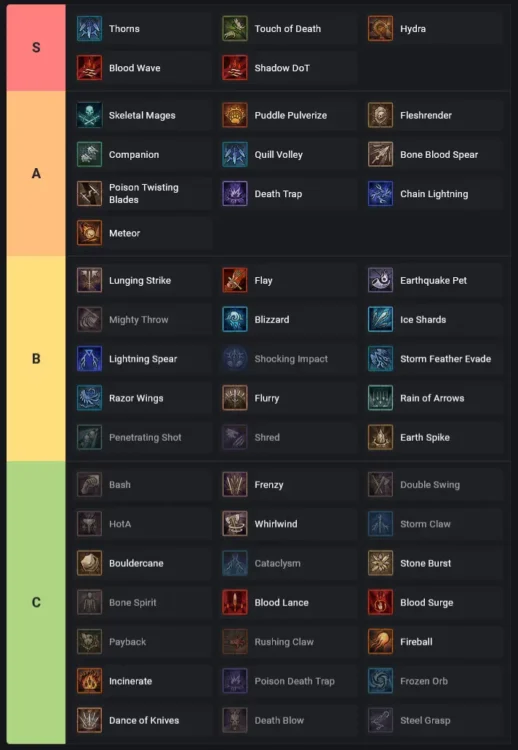
Task: Open the Storm Feather Evade build
Action: 433,359
